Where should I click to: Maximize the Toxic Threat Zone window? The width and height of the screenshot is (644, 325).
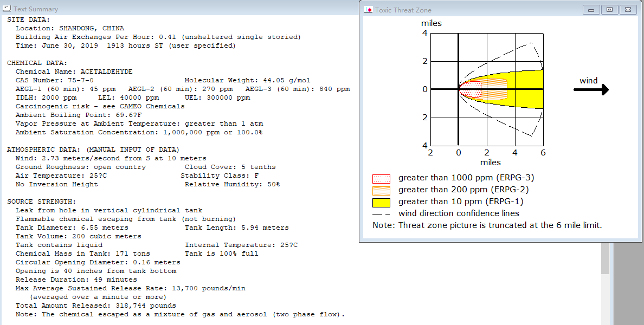pyautogui.click(x=609, y=9)
